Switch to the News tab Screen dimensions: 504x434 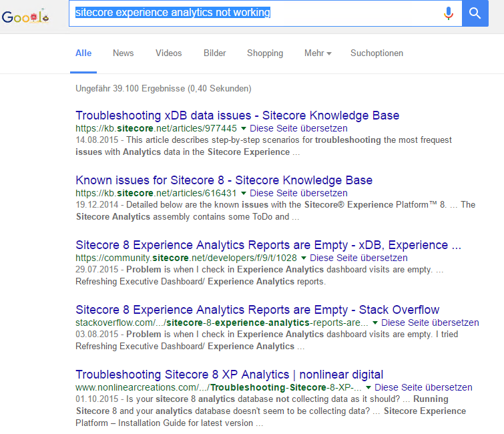(123, 53)
